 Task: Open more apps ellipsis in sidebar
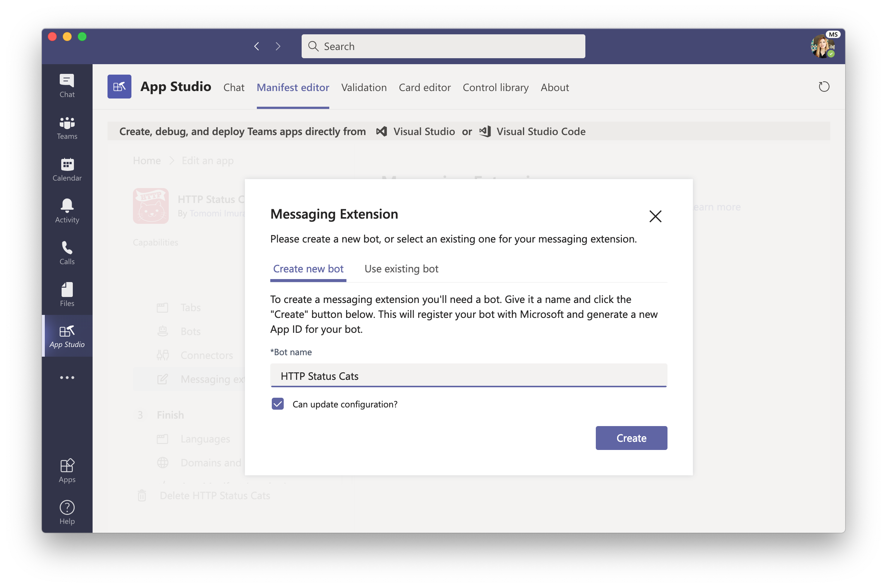[x=67, y=377]
